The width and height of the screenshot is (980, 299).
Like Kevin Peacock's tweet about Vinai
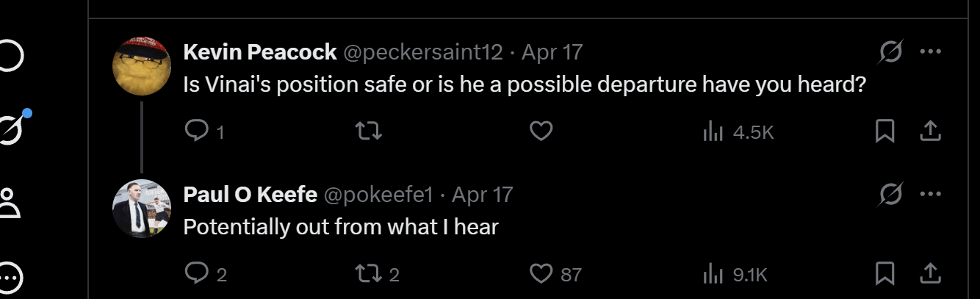(541, 132)
